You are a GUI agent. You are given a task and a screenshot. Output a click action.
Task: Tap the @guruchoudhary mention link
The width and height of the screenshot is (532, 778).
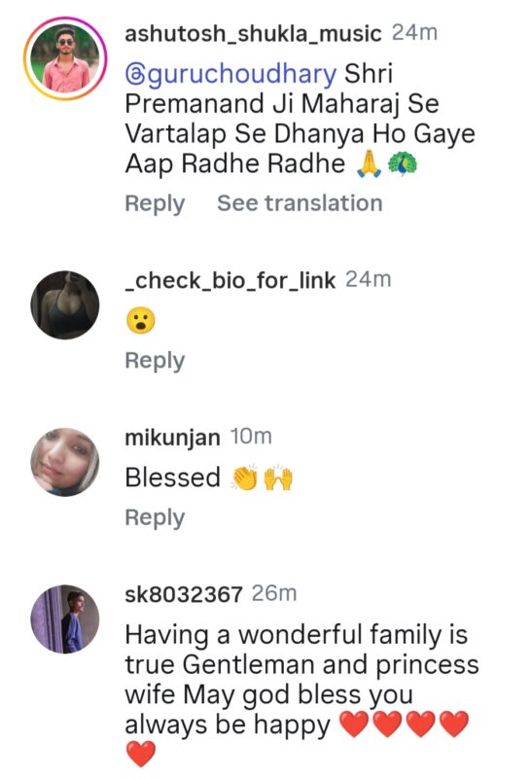tap(231, 74)
